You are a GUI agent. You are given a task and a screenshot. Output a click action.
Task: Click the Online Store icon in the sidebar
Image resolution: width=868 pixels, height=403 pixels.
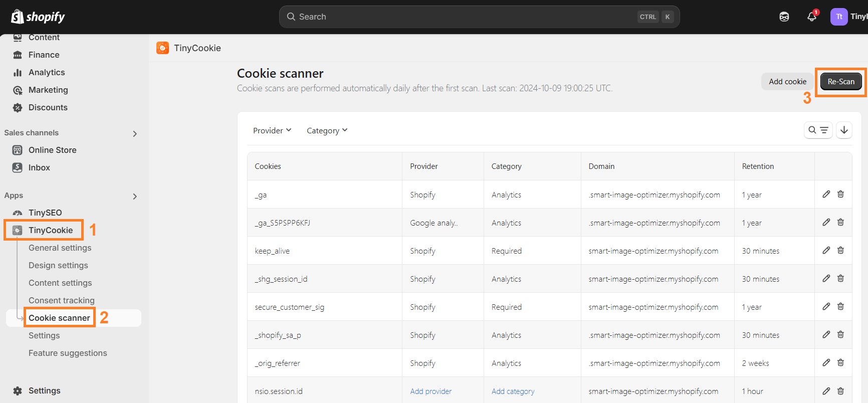tap(18, 150)
